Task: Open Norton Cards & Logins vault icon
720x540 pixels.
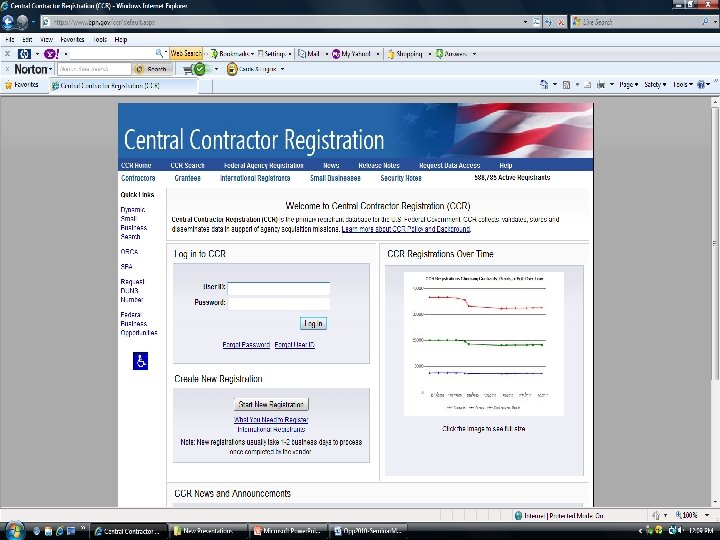Action: (x=232, y=69)
